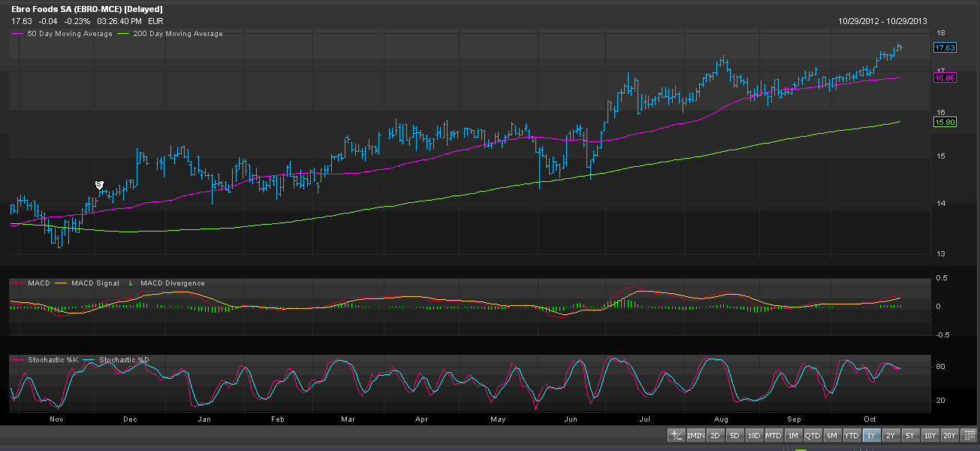Image resolution: width=980 pixels, height=451 pixels.
Task: Click the split event marker on chart
Action: (99, 185)
